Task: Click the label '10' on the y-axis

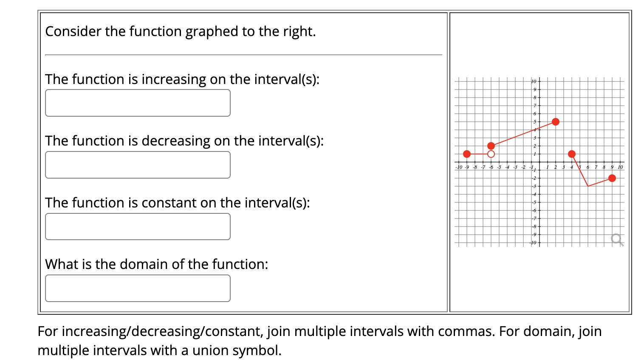Action: pos(534,81)
